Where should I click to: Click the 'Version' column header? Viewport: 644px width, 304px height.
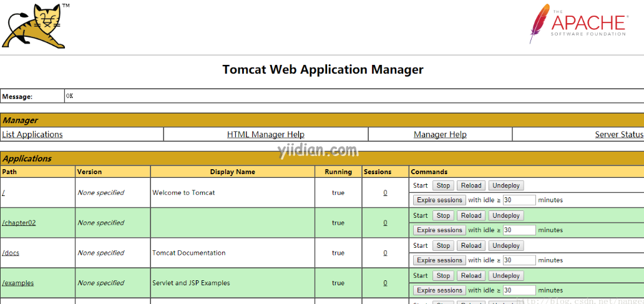pos(89,172)
